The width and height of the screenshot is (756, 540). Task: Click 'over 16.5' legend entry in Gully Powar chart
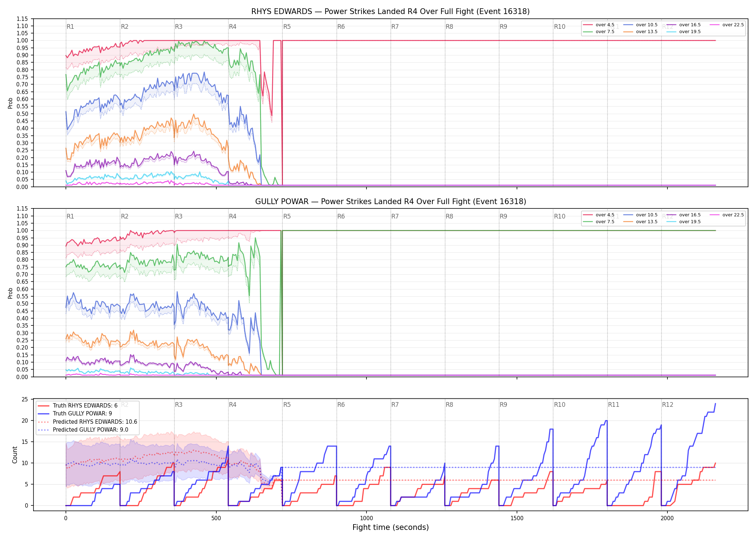[x=684, y=215]
